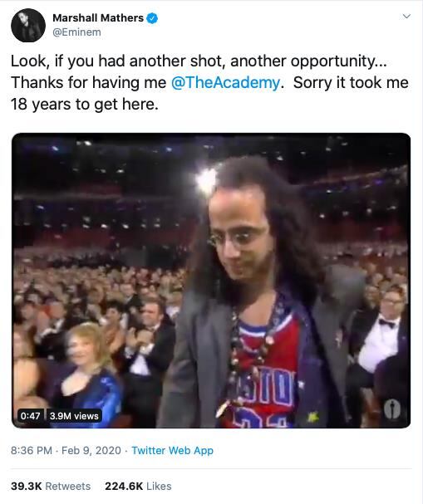Open the @TheAcademy mention link

[x=225, y=82]
